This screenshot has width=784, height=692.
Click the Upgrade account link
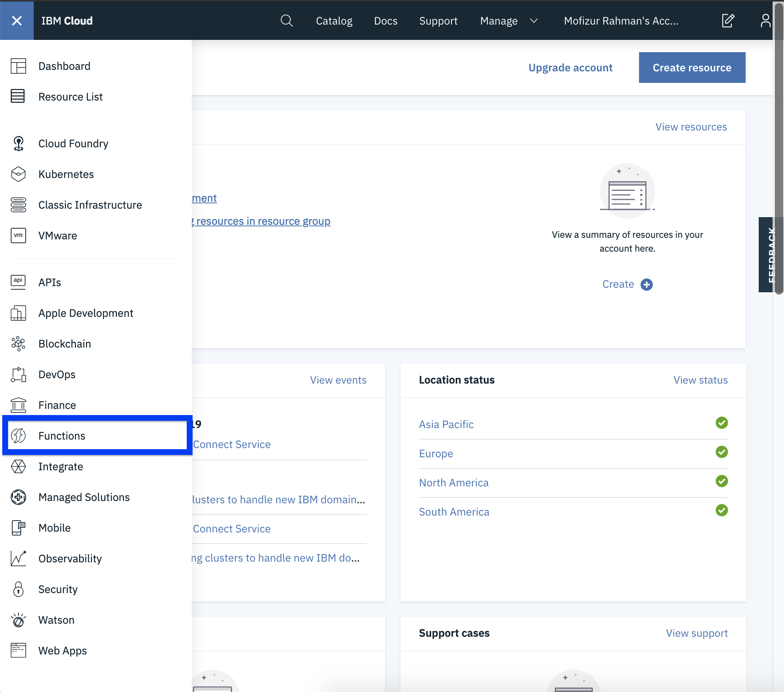570,68
